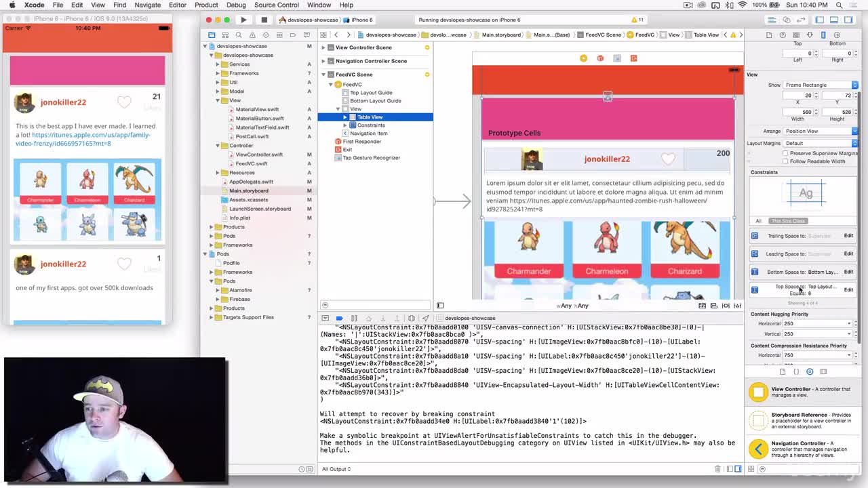The width and height of the screenshot is (868, 488).
Task: Open the Show Frame Rectangle dropdown
Action: point(821,85)
